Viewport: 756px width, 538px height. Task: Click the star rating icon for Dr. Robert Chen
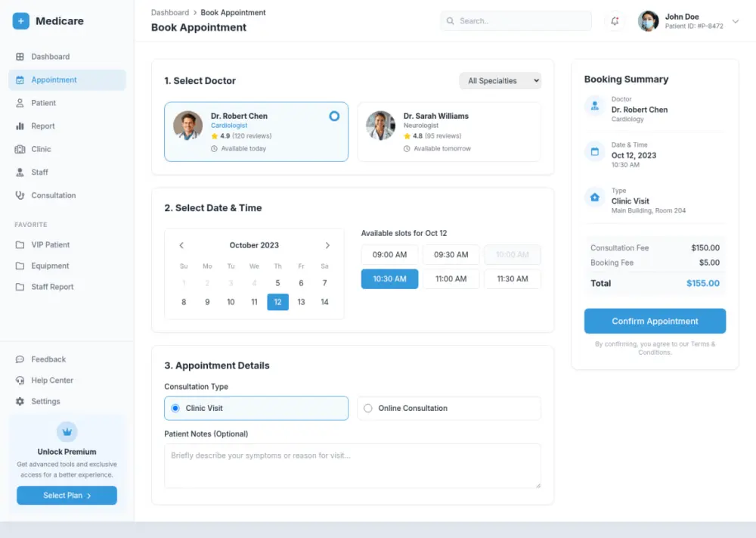click(x=215, y=136)
